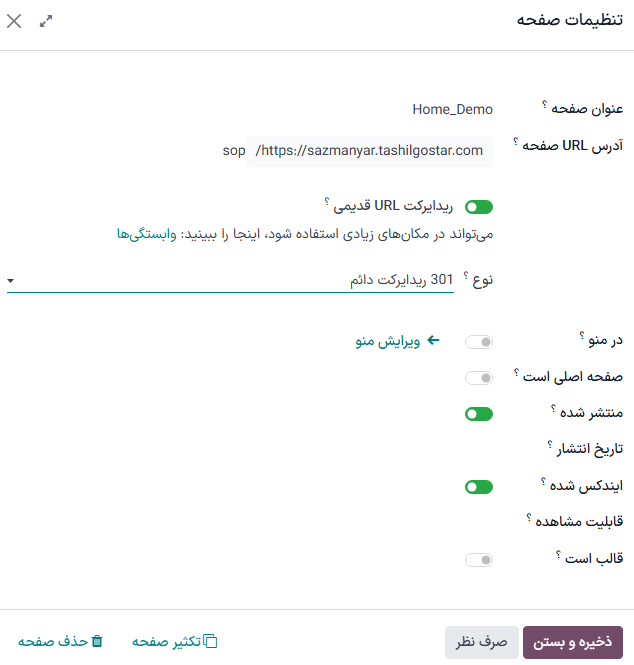Image resolution: width=634 pixels, height=665 pixels.
Task: Turn off the منتشر شده switch
Action: pos(479,414)
